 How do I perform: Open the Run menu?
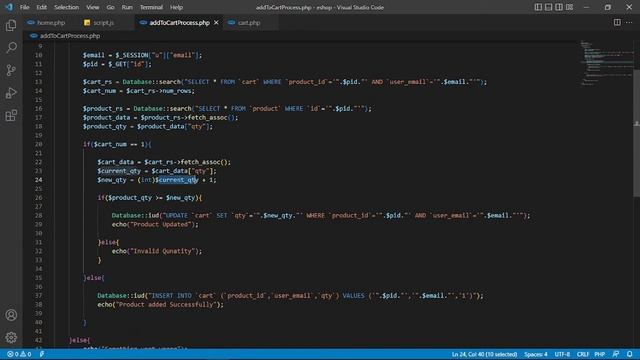click(x=127, y=7)
